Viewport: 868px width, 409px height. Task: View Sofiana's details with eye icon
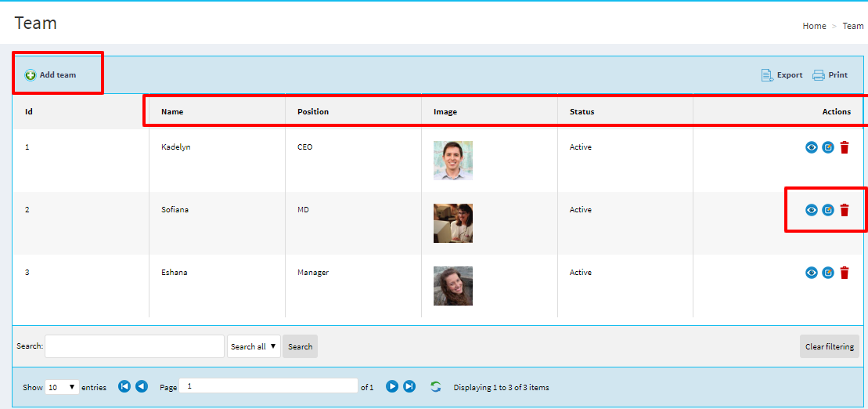click(x=812, y=210)
